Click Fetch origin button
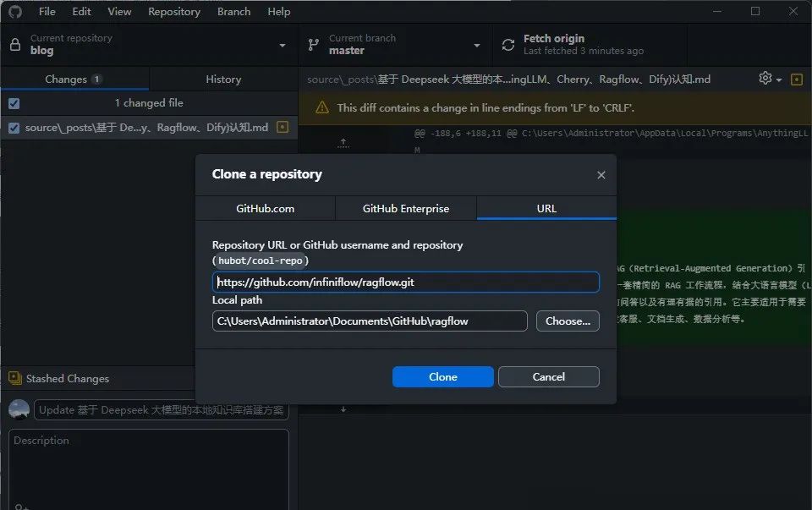Viewport: 812px width, 510px height. click(590, 45)
